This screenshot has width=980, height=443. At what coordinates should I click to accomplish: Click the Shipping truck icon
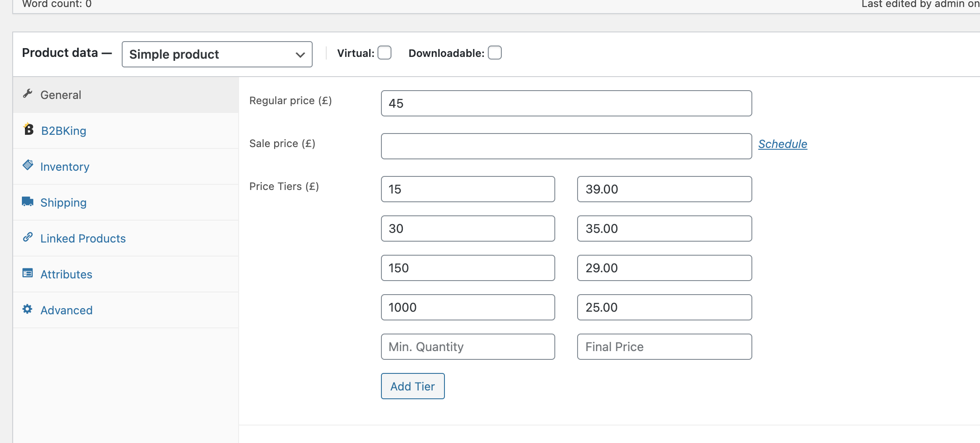tap(28, 201)
